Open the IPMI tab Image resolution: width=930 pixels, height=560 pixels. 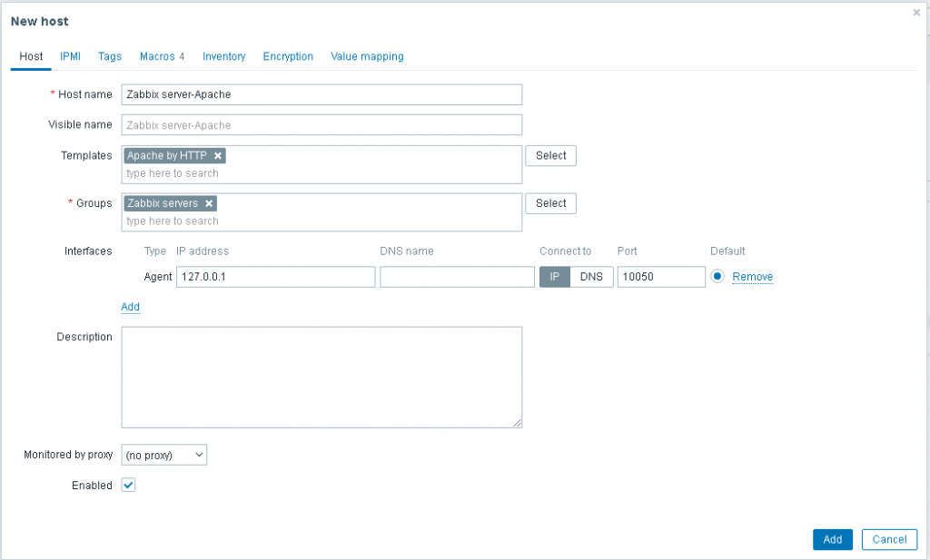[x=70, y=56]
